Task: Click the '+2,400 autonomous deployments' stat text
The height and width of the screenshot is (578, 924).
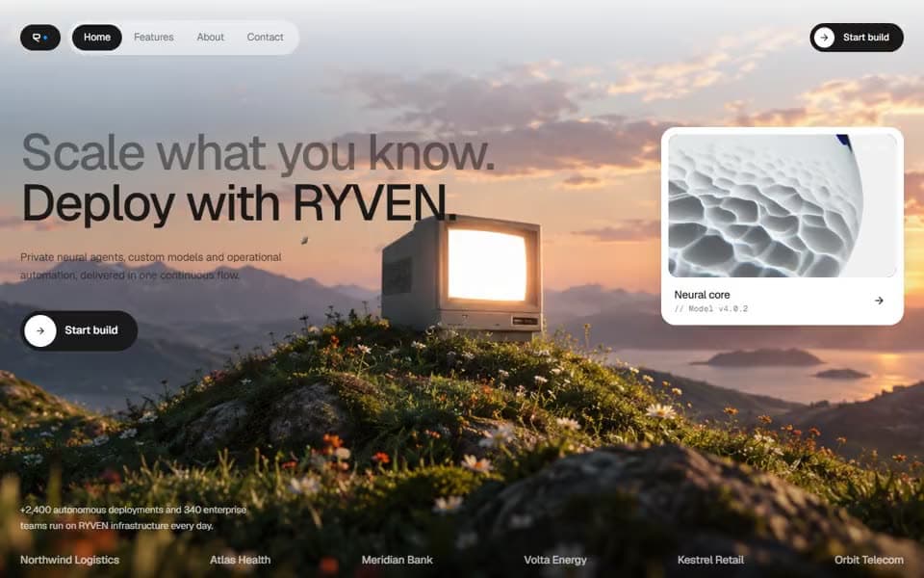Action: (x=133, y=517)
